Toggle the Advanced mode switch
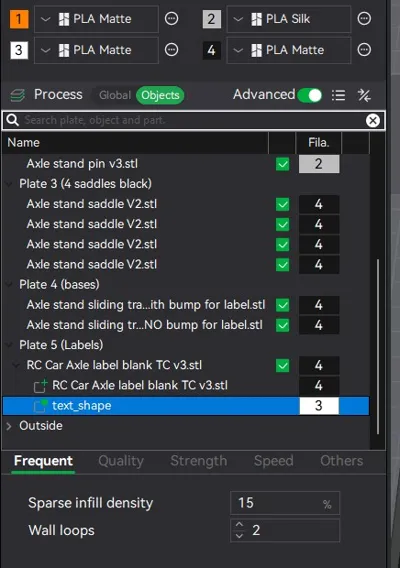This screenshot has width=400, height=568. (x=309, y=95)
